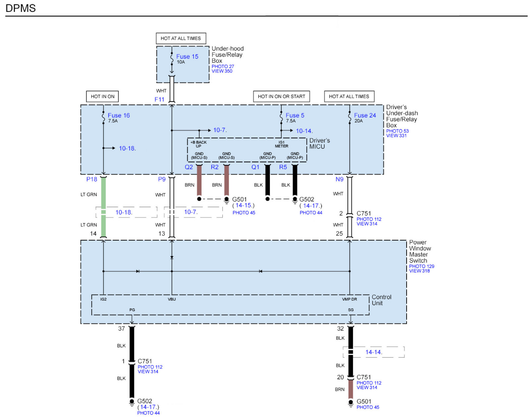Image resolution: width=531 pixels, height=420 pixels.
Task: Click the HOT IN ON OR START box
Action: point(281,97)
